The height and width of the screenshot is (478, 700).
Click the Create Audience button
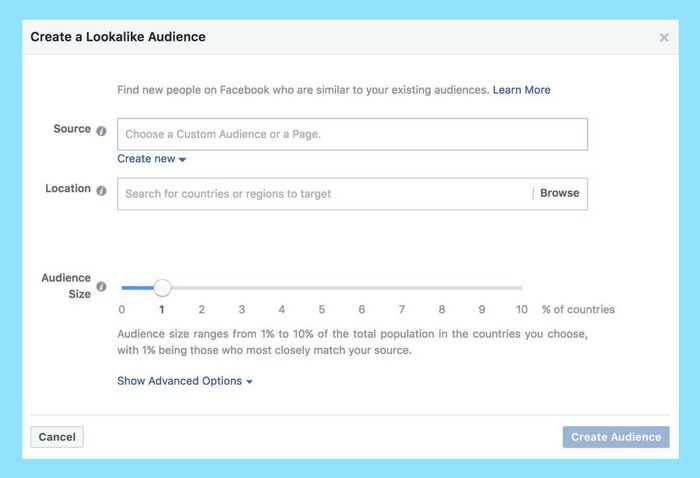pos(616,437)
